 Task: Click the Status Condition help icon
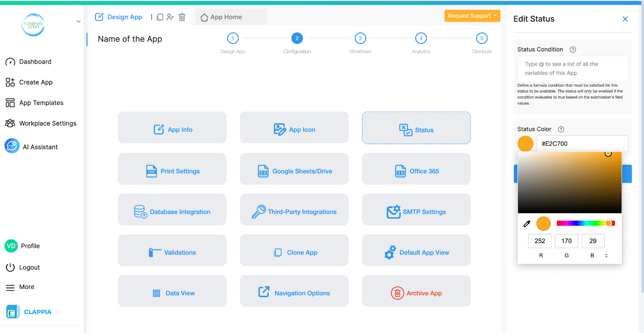573,49
